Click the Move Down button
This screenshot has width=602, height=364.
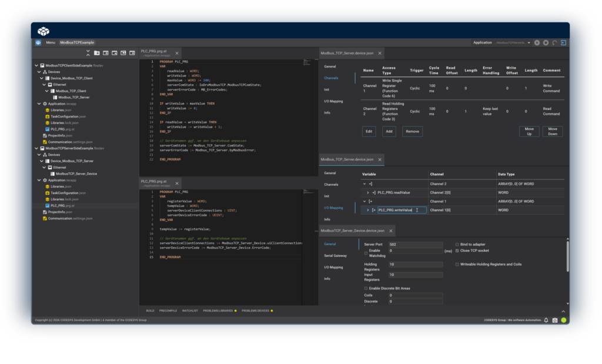click(553, 131)
